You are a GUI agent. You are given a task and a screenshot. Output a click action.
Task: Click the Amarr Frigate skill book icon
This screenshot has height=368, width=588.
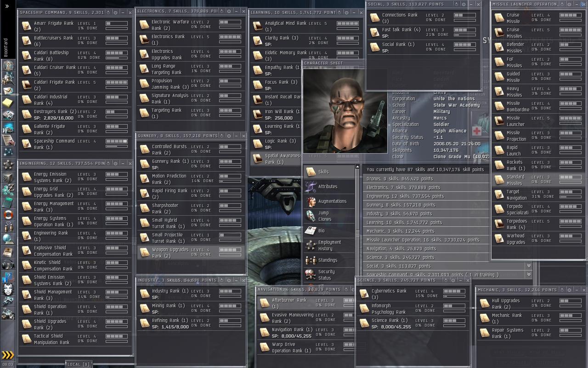click(27, 26)
